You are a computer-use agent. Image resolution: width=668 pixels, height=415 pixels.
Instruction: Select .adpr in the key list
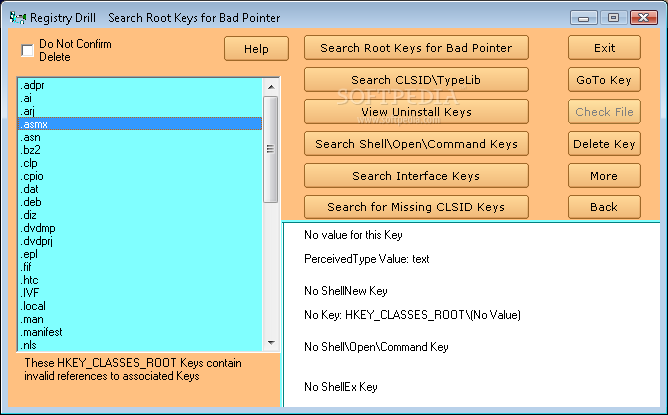point(140,85)
